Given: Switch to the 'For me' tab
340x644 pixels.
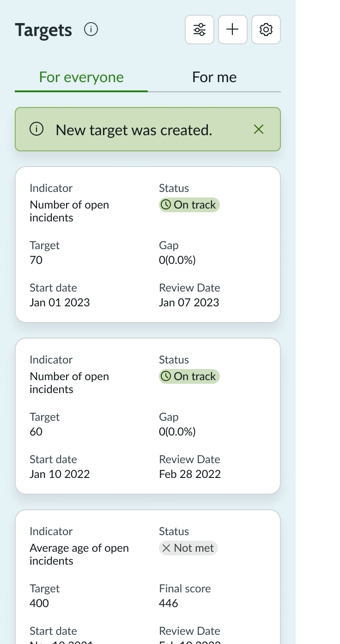Looking at the screenshot, I should point(214,77).
